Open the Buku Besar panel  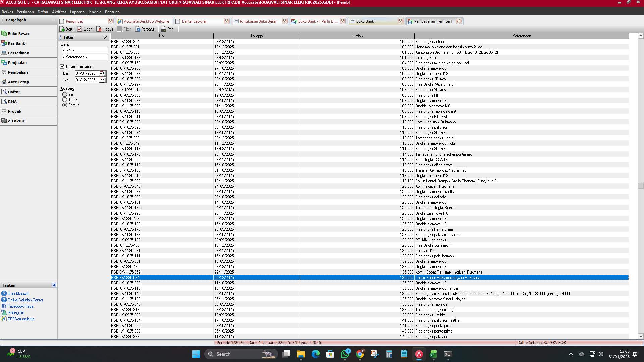click(19, 33)
